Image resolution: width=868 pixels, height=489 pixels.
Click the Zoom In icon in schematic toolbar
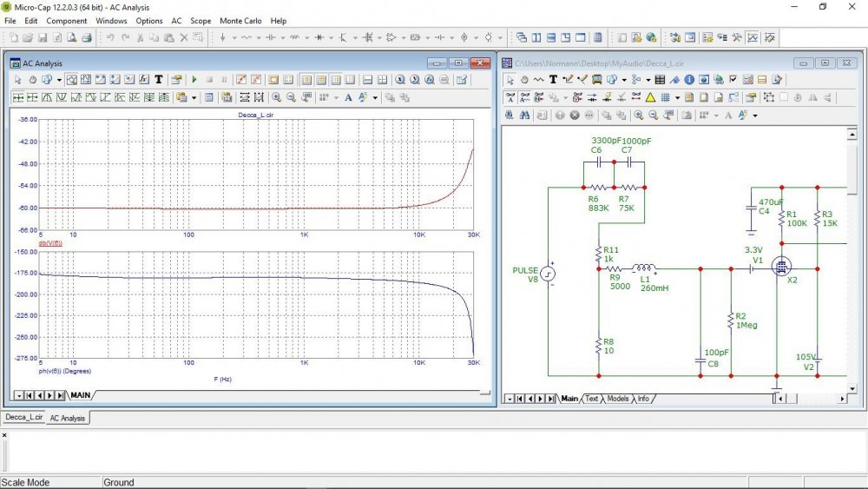coord(638,115)
